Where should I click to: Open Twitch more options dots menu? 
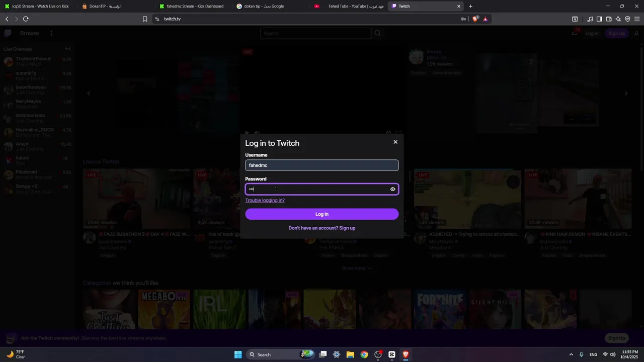51,33
